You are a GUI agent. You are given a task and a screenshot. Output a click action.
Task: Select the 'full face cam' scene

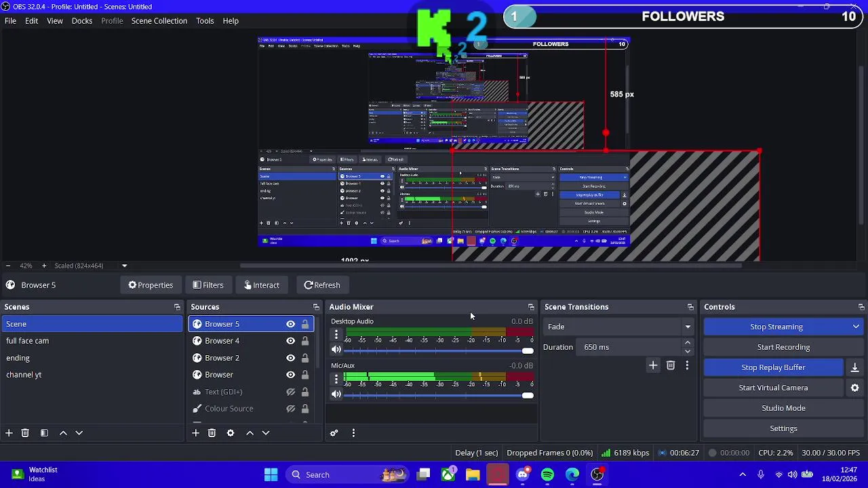92,341
